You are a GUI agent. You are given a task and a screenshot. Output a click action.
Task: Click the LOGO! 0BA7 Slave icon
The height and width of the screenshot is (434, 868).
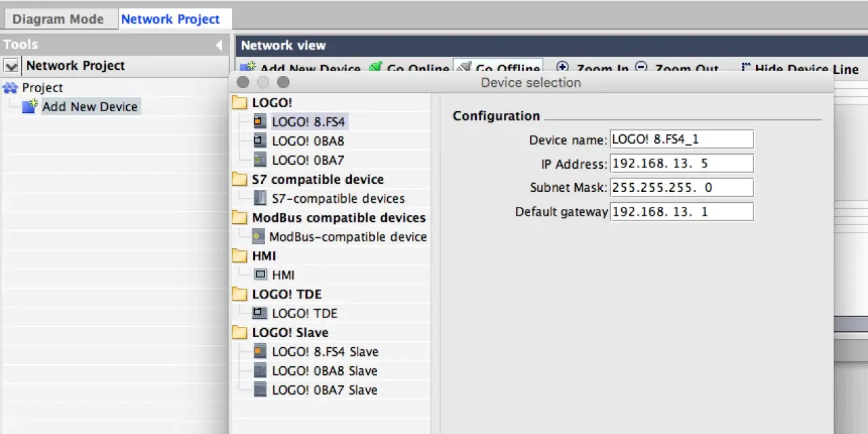pyautogui.click(x=260, y=389)
